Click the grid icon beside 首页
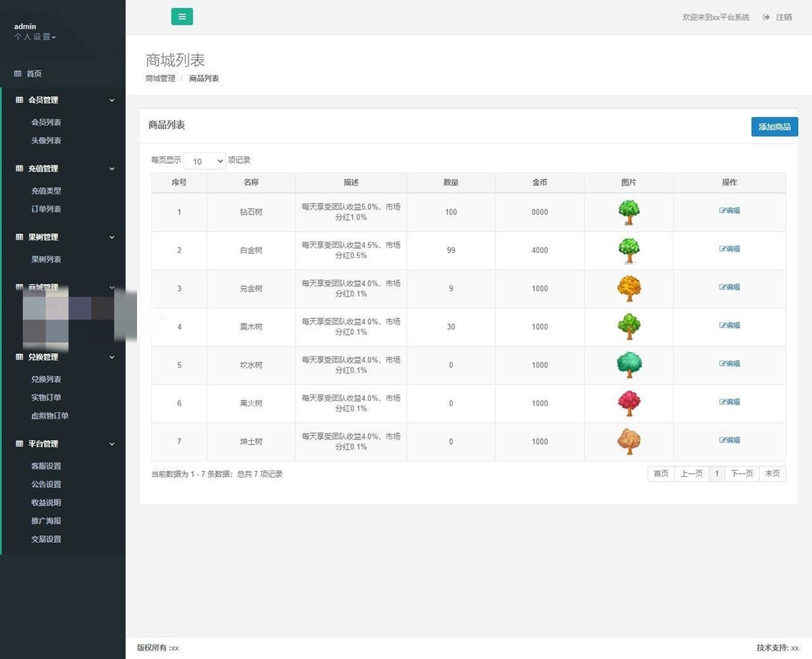Screen dimensions: 812x659 tap(18, 74)
